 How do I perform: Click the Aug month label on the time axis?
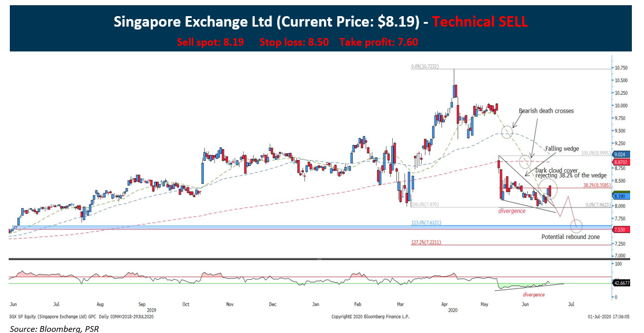pyautogui.click(x=100, y=305)
